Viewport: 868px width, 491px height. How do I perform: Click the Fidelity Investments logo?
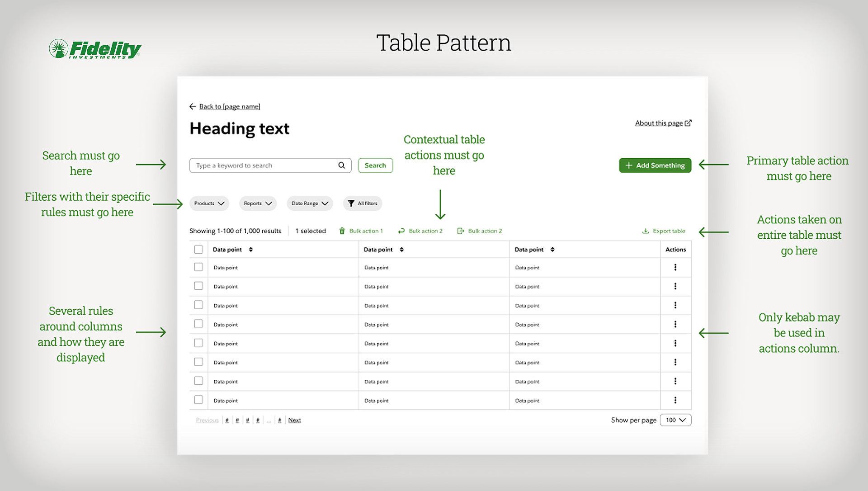pyautogui.click(x=95, y=49)
